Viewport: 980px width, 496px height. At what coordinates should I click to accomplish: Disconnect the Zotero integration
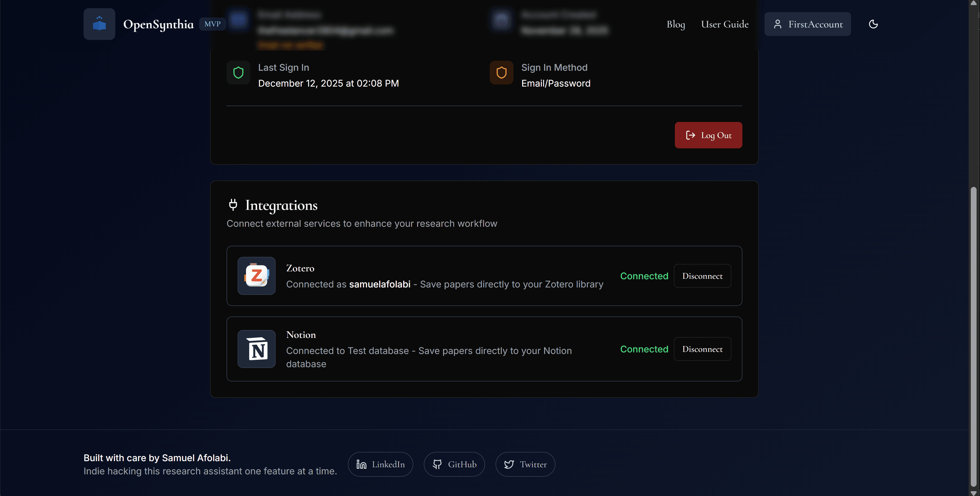coord(702,276)
